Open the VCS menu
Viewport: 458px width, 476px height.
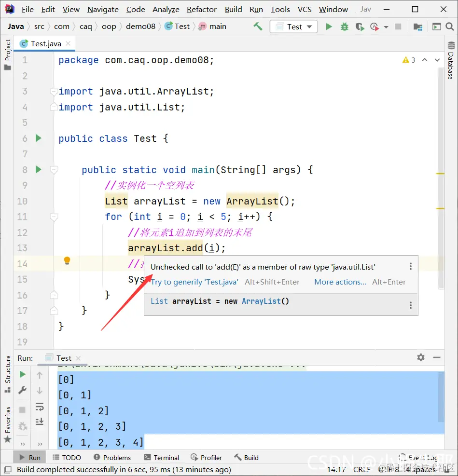tap(305, 10)
